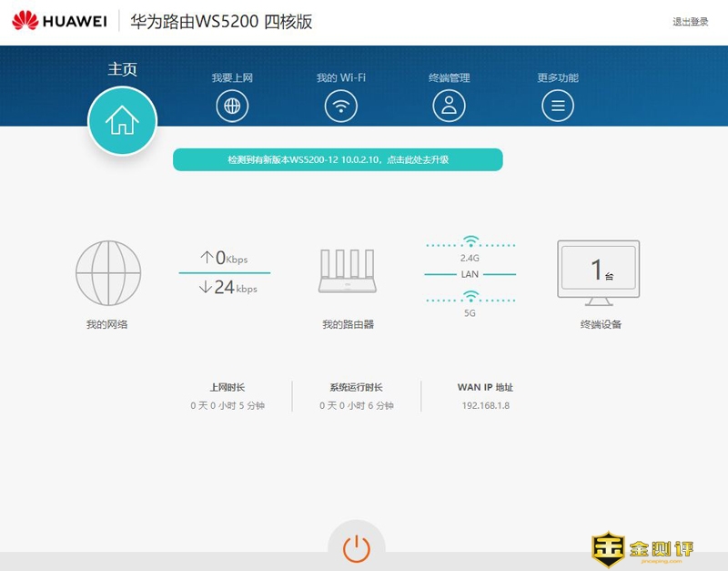Open the globe icon for 我要上网
The image size is (728, 571).
point(232,107)
